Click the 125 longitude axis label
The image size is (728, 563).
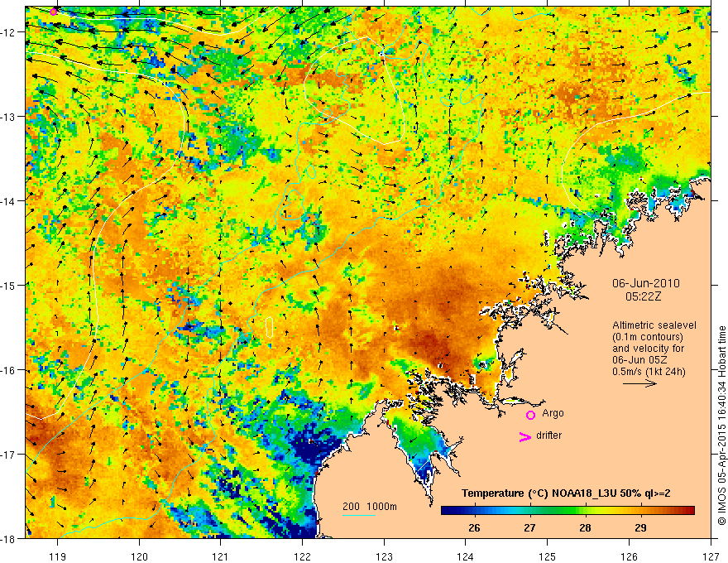[548, 556]
